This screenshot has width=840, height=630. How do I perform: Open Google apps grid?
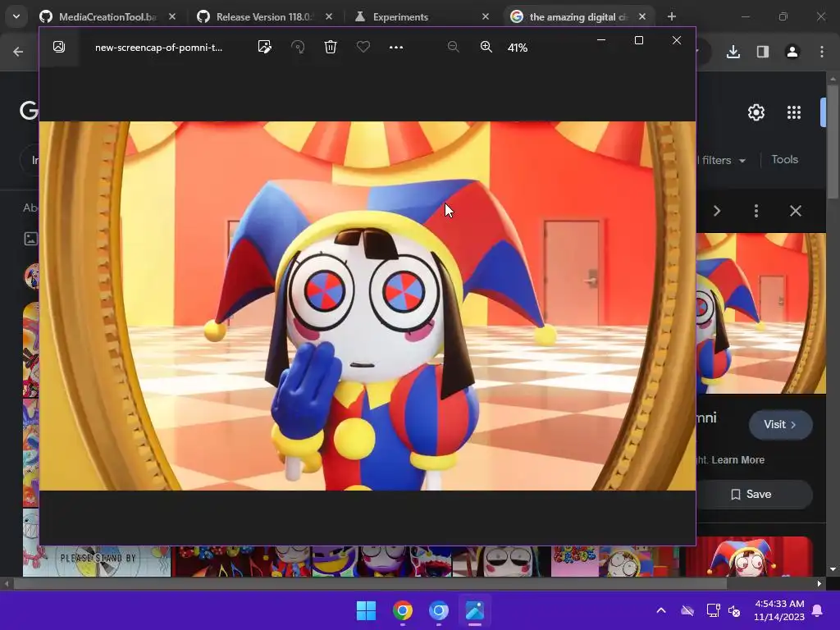point(794,112)
